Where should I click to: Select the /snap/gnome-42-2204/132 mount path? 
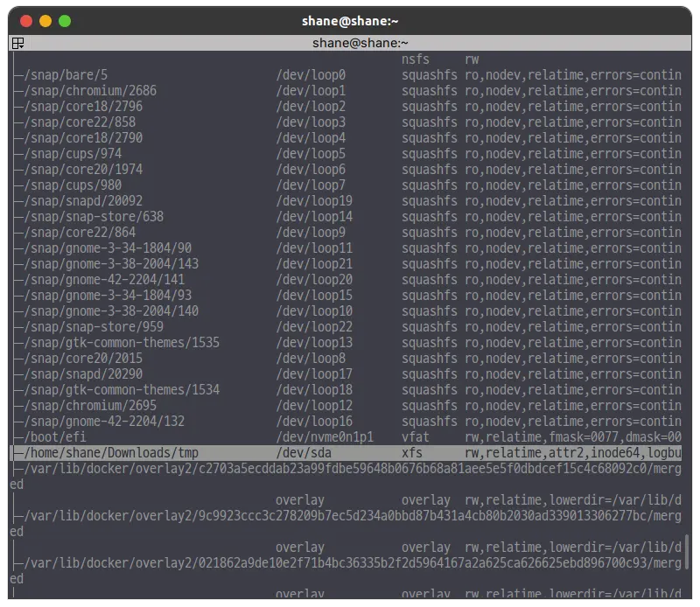click(104, 422)
